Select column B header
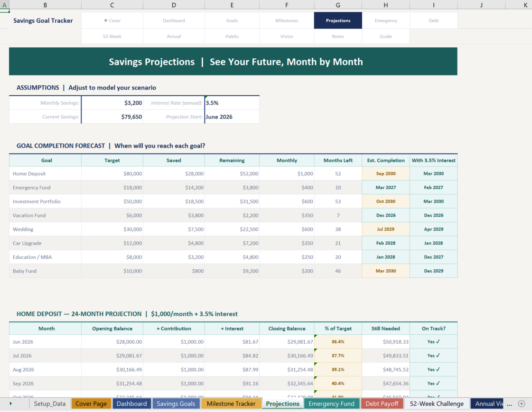This screenshot has width=532, height=412. click(45, 5)
